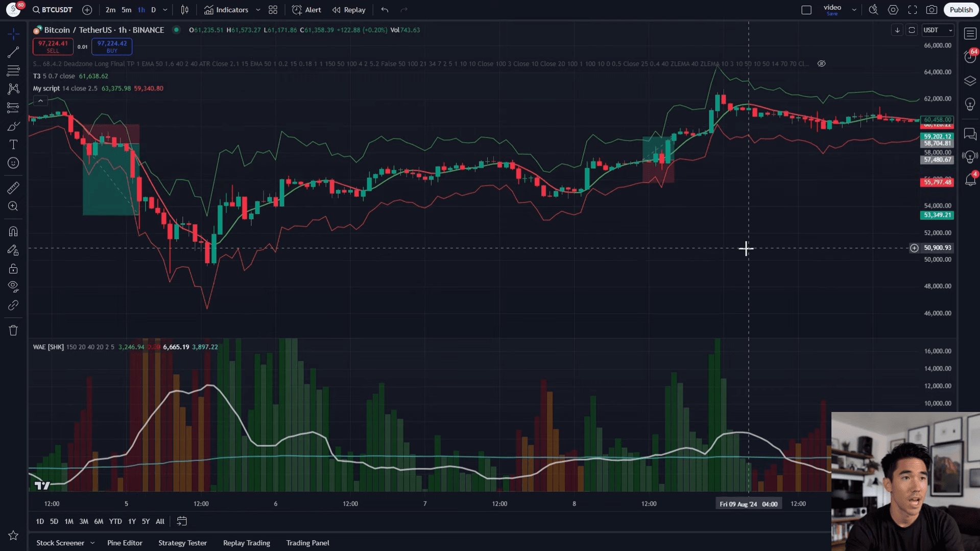Open the lightbulb ideas panel

[970, 105]
